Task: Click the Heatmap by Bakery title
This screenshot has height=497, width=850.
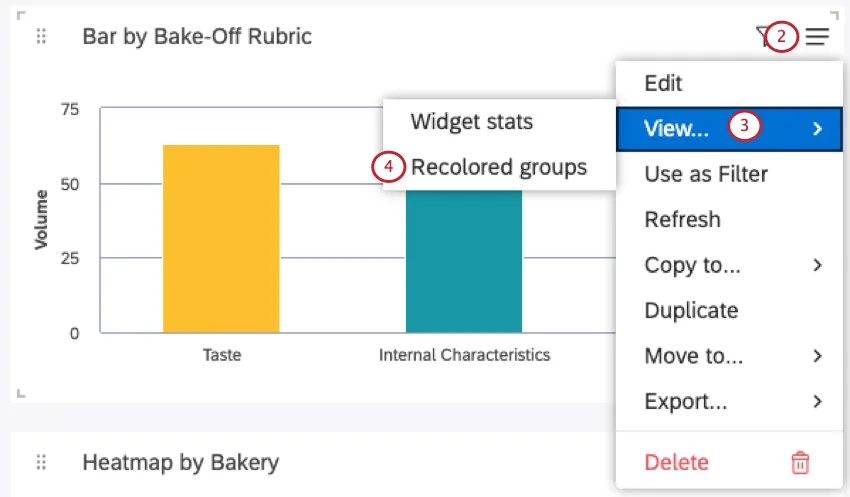Action: [180, 462]
